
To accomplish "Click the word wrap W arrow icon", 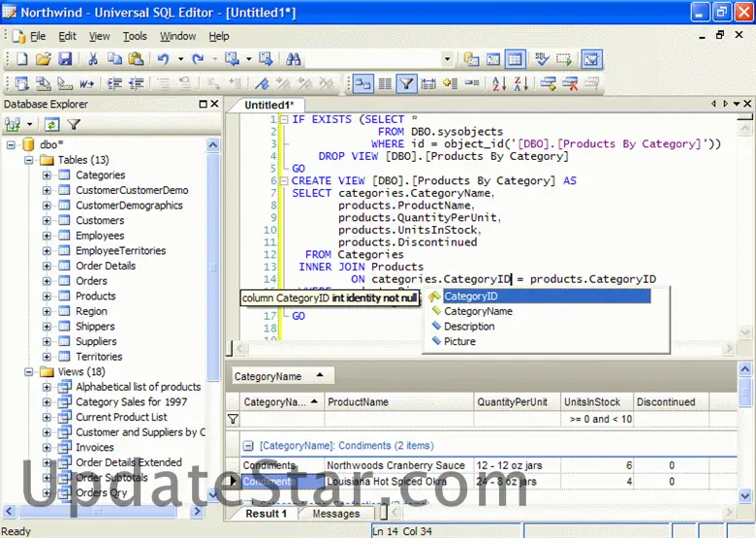I will 87,84.
